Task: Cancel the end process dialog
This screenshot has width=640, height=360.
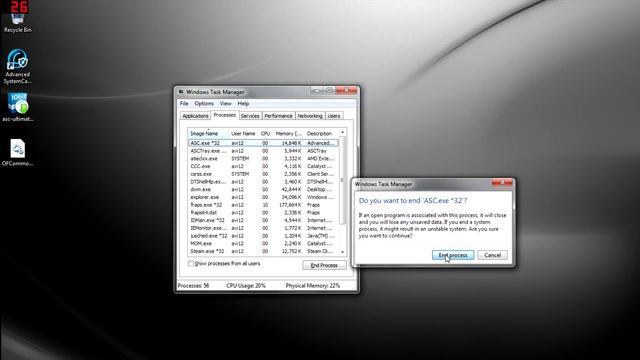Action: pyautogui.click(x=492, y=255)
